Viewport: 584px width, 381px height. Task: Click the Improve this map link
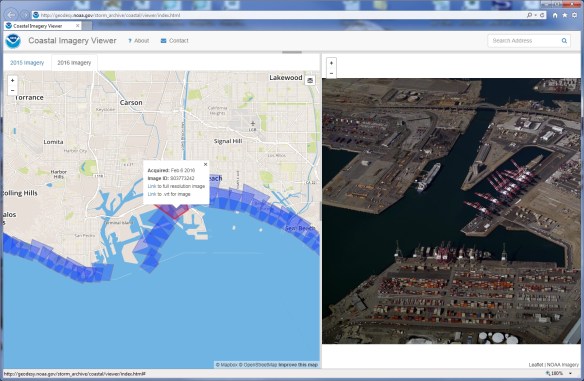[x=298, y=365]
